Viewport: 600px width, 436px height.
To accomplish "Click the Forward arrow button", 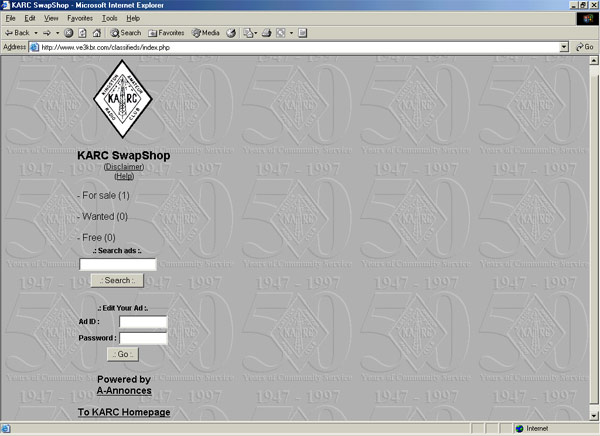I will [x=47, y=33].
